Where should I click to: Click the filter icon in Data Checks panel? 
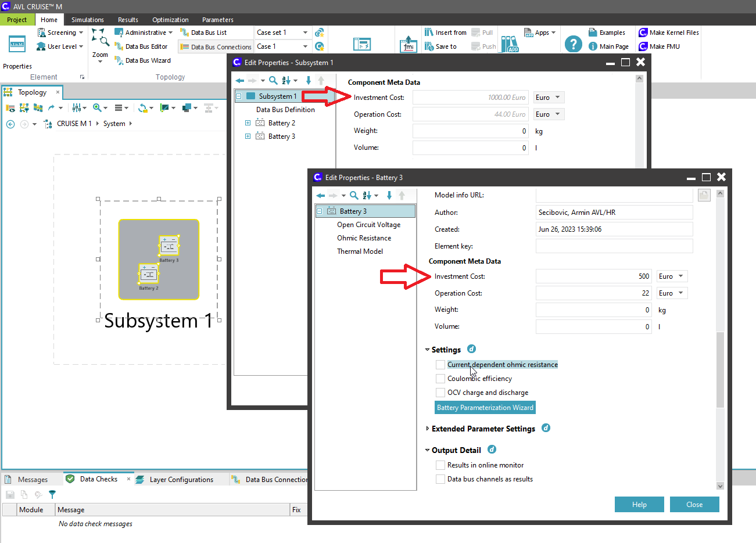52,495
